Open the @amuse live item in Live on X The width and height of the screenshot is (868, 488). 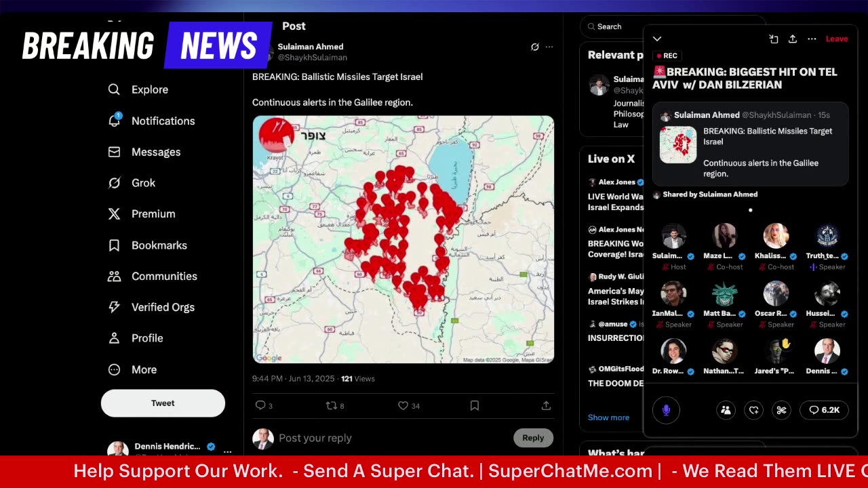[616, 331]
